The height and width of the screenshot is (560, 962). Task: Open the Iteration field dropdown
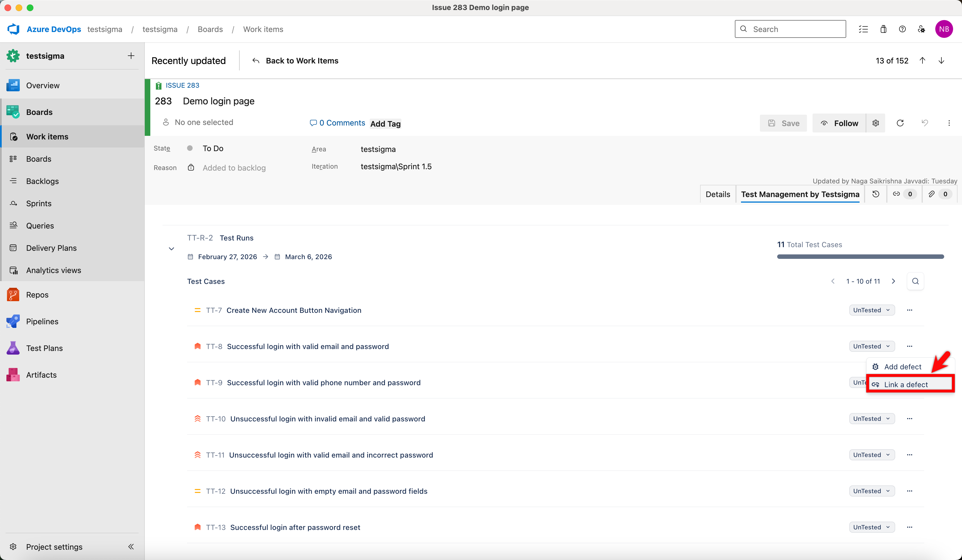(x=396, y=166)
